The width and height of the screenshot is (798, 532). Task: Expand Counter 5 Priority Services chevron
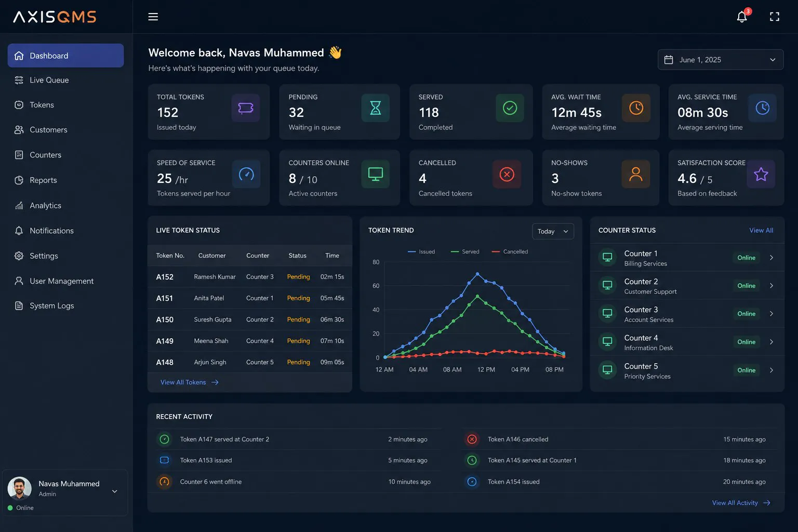coord(771,370)
